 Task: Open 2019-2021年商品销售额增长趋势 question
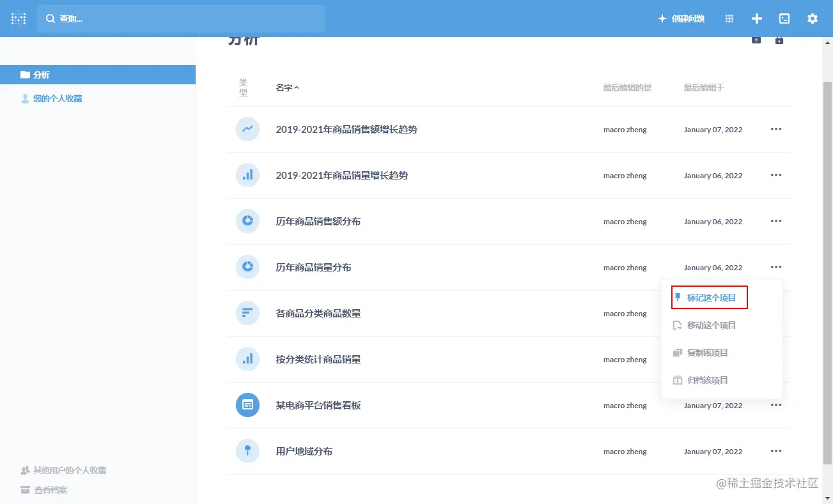tap(346, 129)
